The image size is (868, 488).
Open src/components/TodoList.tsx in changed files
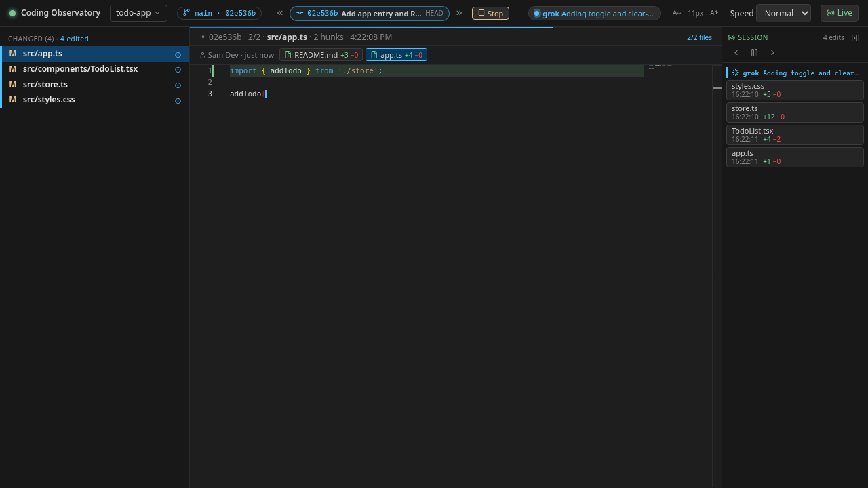pyautogui.click(x=95, y=69)
